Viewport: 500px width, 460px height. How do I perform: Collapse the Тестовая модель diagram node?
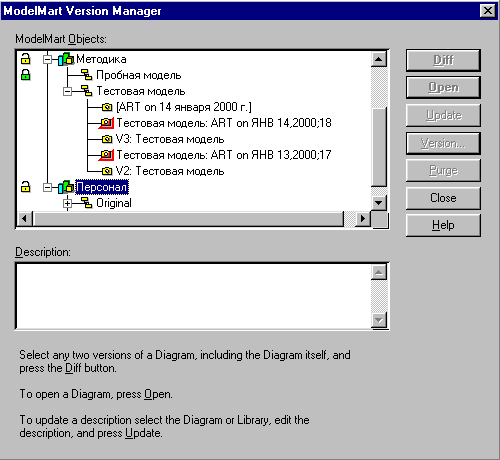pos(67,91)
